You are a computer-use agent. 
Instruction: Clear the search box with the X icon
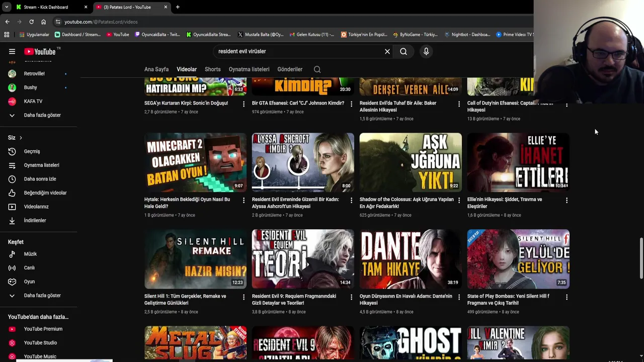point(387,51)
